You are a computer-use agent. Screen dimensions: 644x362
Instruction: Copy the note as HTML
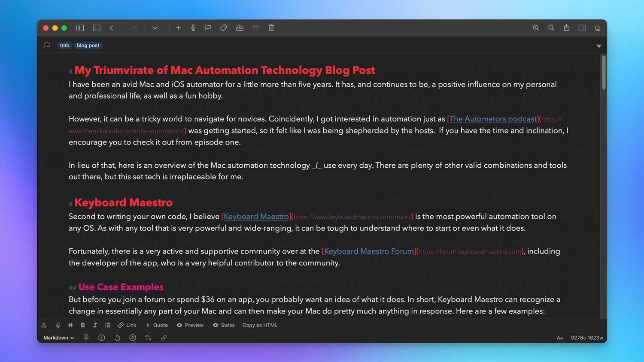click(260, 325)
